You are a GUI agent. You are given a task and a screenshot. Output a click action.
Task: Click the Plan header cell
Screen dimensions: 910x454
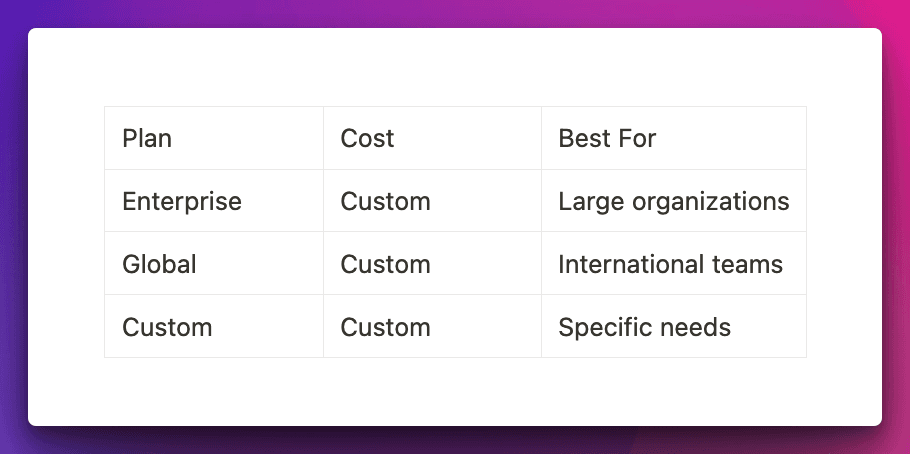click(147, 138)
